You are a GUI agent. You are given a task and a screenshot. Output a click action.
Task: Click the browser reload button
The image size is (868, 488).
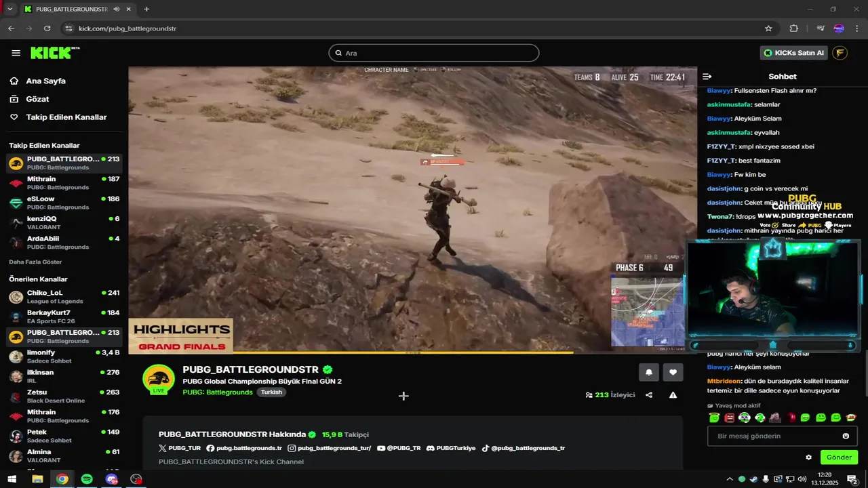[47, 28]
